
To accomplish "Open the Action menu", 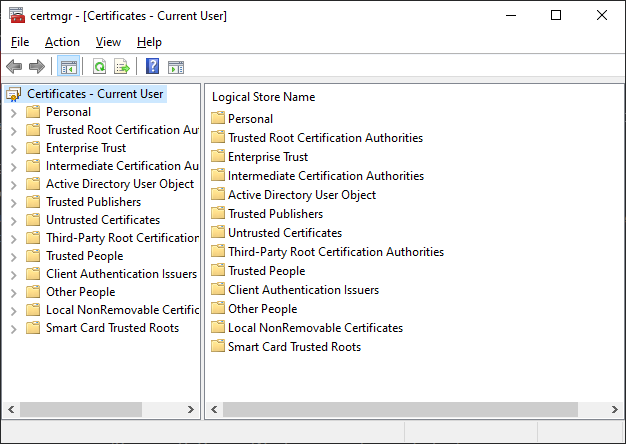I will pos(62,42).
